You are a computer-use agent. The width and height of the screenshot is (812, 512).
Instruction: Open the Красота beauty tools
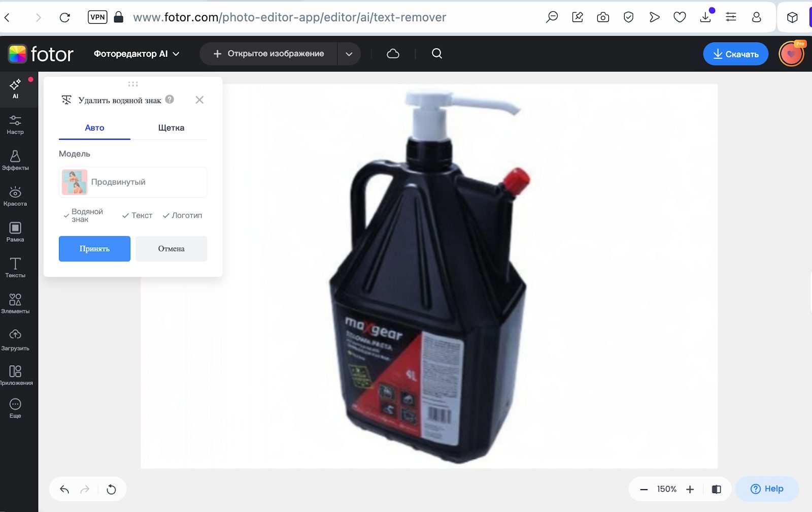point(15,197)
